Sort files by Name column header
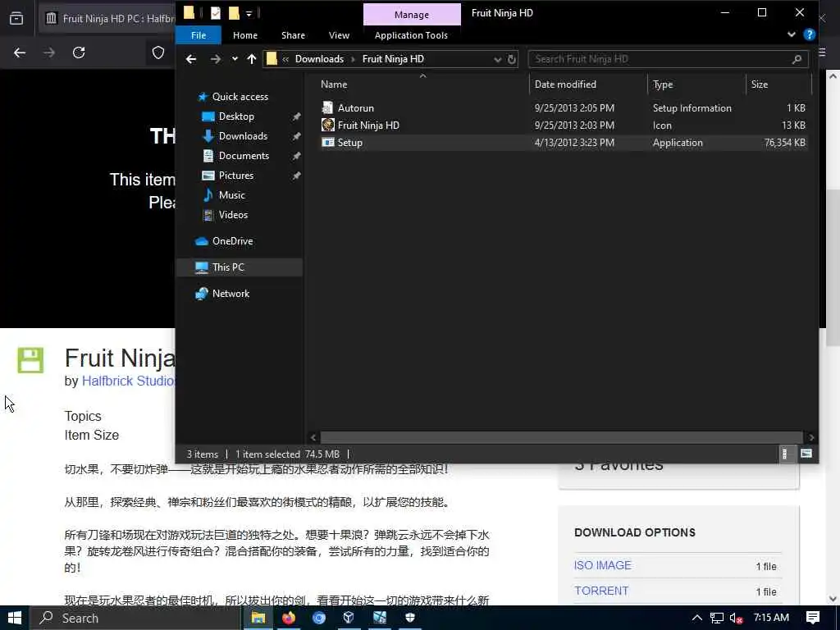840x630 pixels. (334, 84)
